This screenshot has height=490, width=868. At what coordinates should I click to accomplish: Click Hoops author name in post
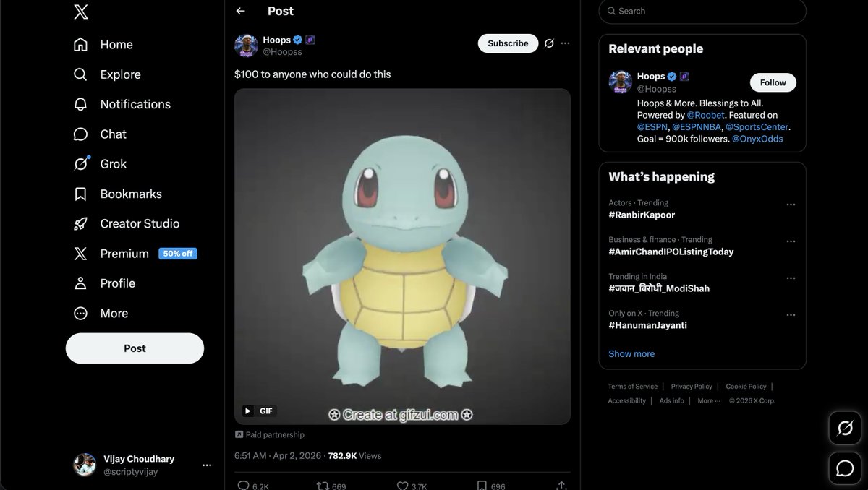pyautogui.click(x=277, y=40)
